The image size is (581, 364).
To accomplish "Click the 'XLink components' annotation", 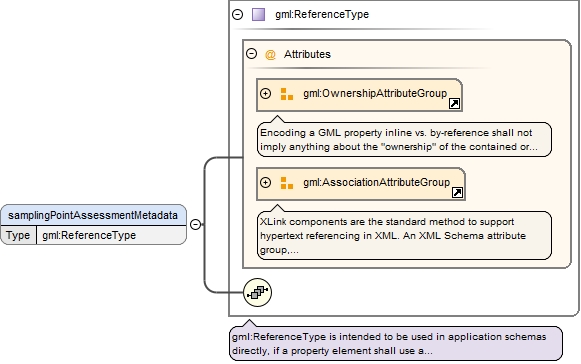I will (x=404, y=235).
